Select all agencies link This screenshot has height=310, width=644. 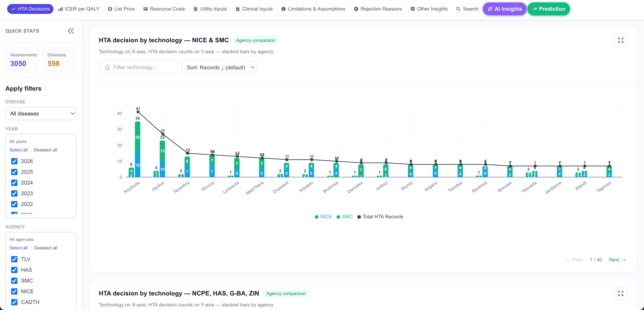point(19,248)
